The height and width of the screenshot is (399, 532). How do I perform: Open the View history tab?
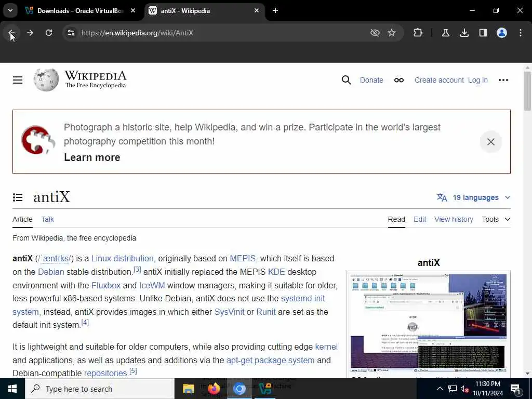(454, 220)
